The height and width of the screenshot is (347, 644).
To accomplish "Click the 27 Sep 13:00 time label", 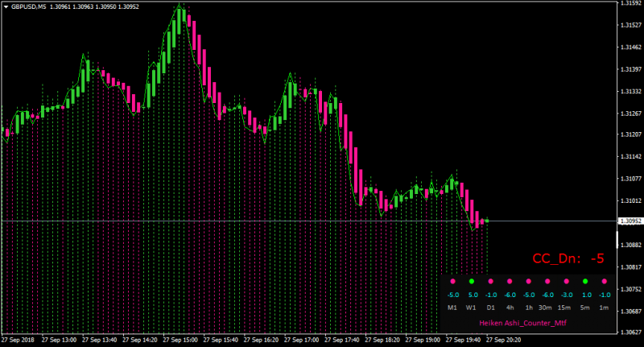I will coord(59,340).
